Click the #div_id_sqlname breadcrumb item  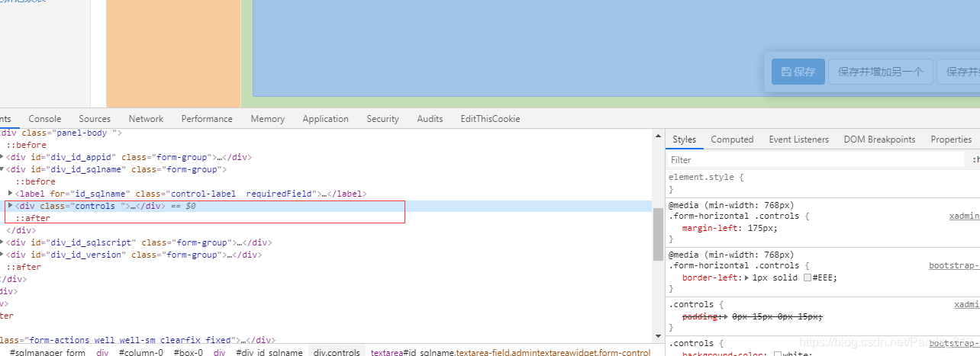269,352
